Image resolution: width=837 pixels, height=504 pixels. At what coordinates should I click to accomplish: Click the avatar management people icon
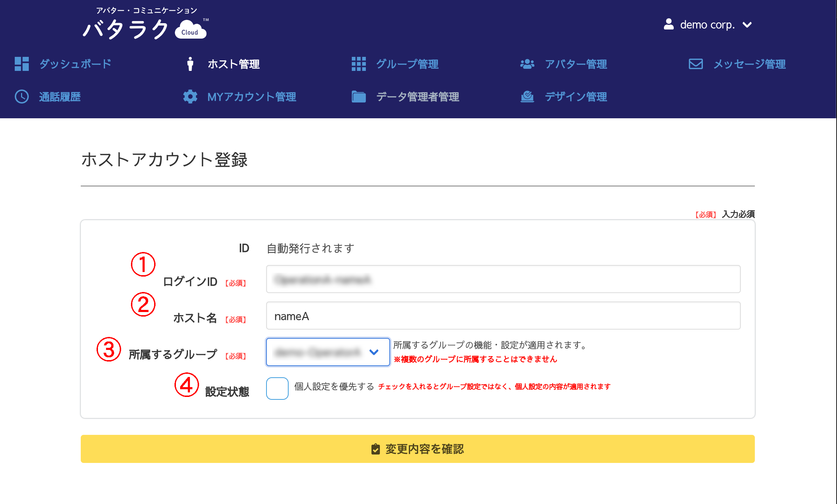527,64
